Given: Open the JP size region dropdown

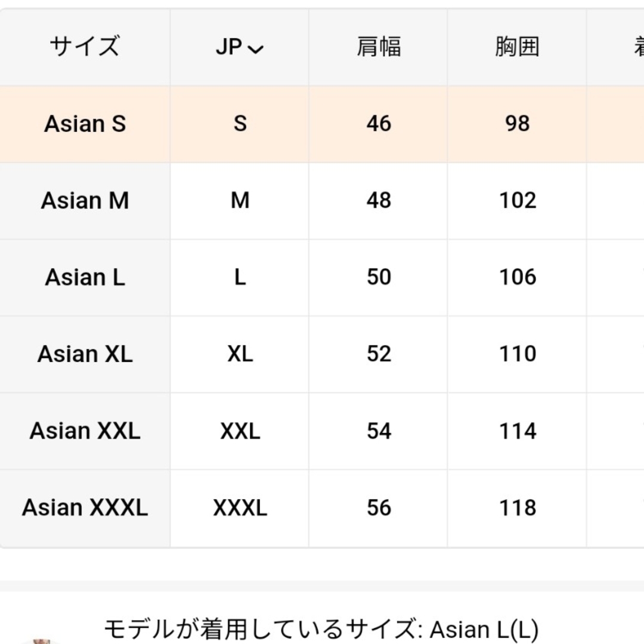Looking at the screenshot, I should pos(240,47).
